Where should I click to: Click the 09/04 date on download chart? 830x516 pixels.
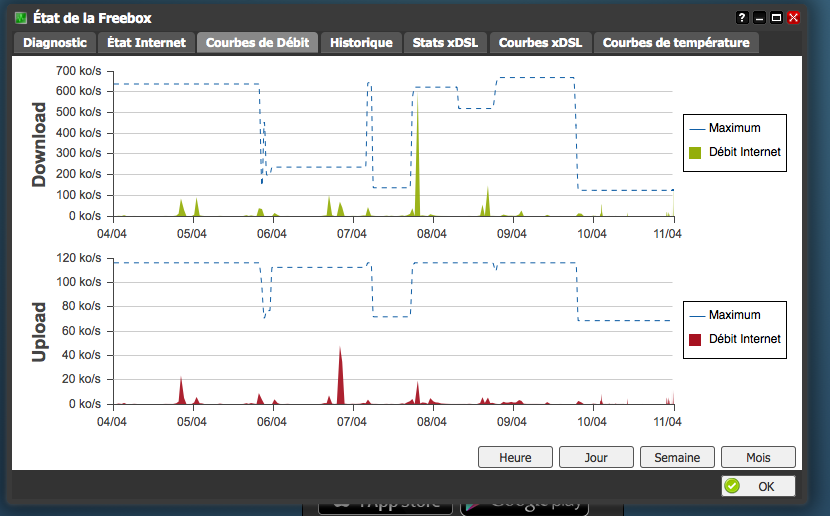512,234
